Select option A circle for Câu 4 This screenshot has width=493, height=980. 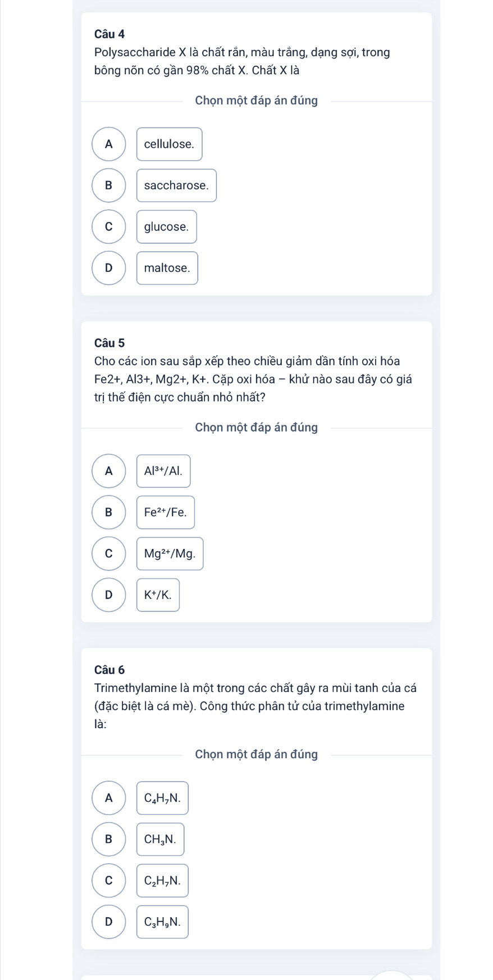pos(109,144)
